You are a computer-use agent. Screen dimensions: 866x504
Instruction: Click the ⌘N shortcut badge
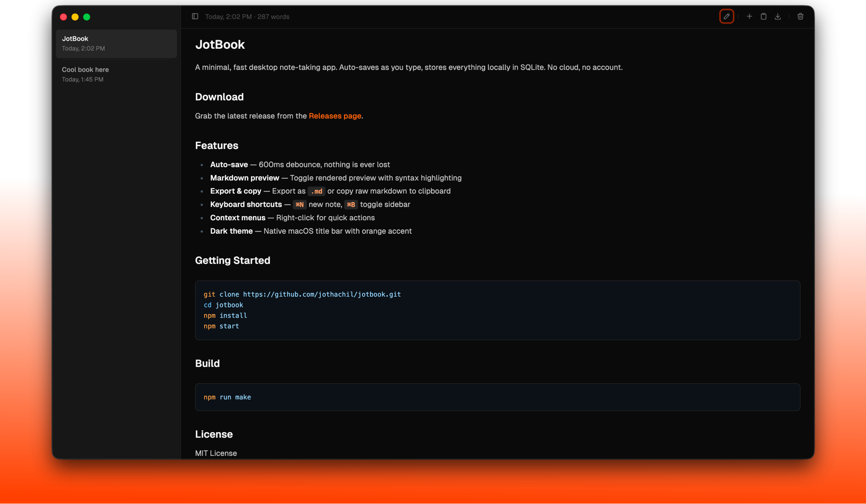click(299, 205)
